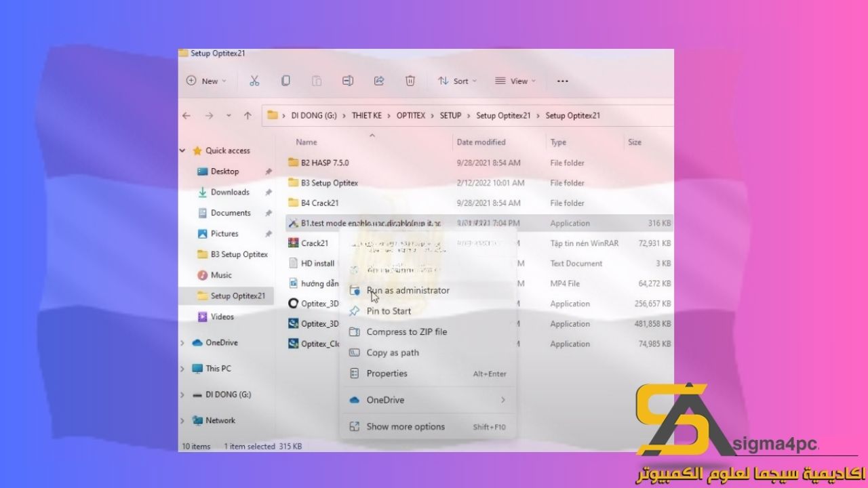Open Pictures in Quick access

224,234
